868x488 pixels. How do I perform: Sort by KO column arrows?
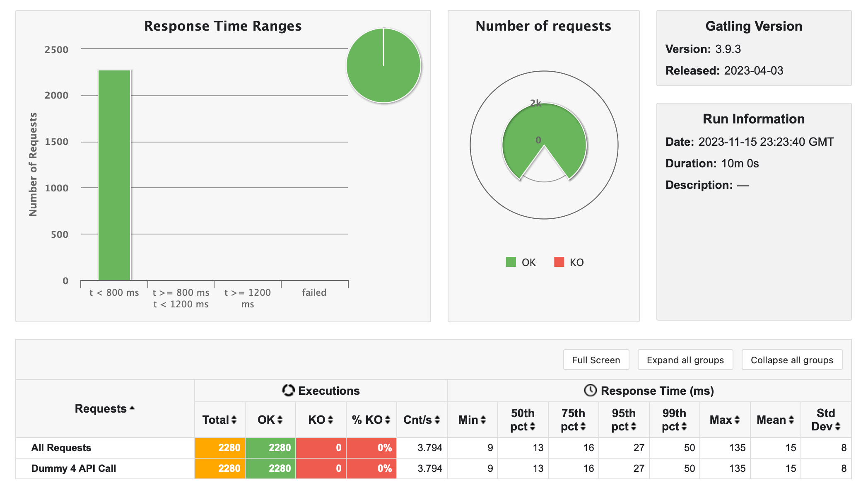pyautogui.click(x=330, y=420)
